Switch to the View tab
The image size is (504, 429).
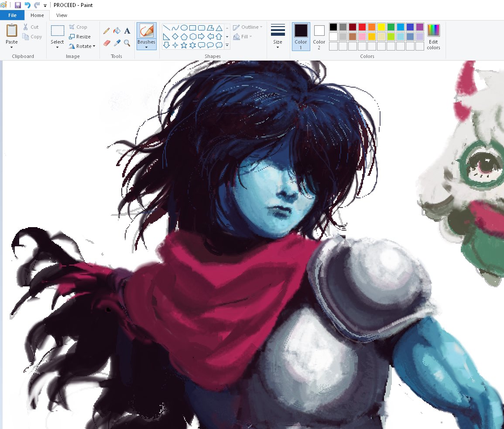(x=62, y=15)
